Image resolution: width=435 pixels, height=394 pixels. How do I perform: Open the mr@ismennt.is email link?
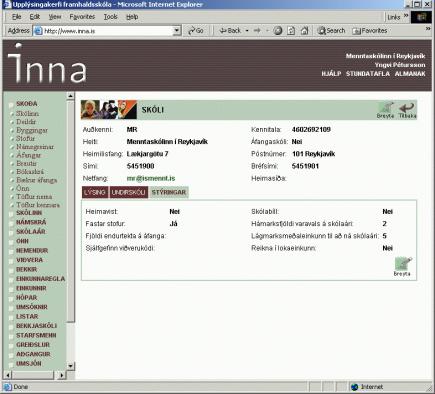(x=151, y=178)
